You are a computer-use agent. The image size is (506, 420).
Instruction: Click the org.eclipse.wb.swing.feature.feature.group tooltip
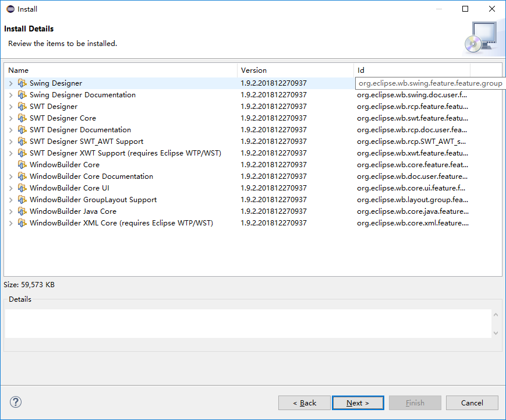point(430,83)
